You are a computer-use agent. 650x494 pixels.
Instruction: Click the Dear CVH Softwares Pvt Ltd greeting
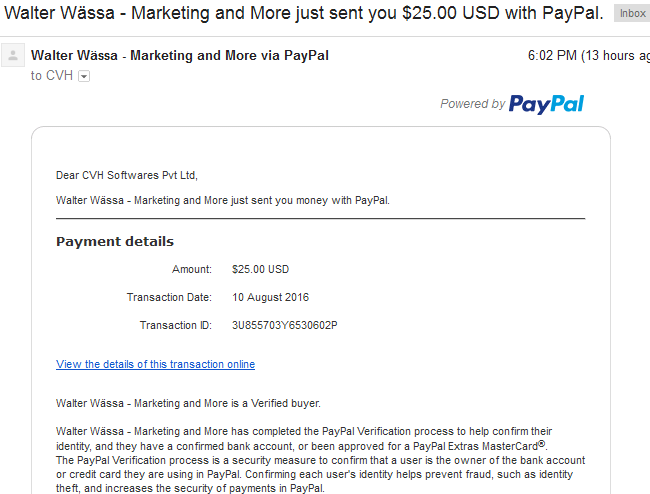(127, 175)
